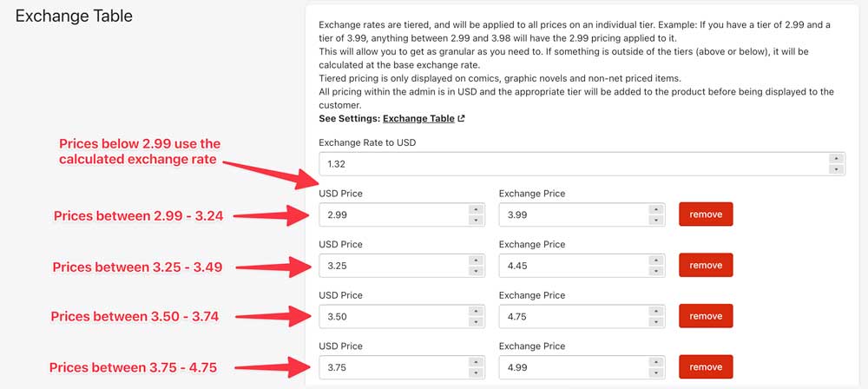868x389 pixels.
Task: Remove the 2.99 price tier
Action: tap(706, 214)
